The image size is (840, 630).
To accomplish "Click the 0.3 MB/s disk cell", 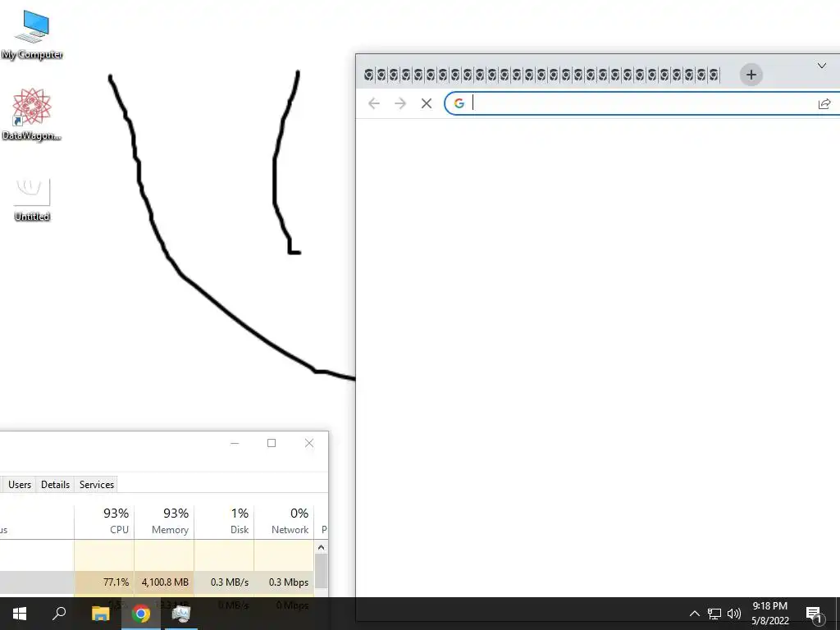I will pyautogui.click(x=224, y=582).
